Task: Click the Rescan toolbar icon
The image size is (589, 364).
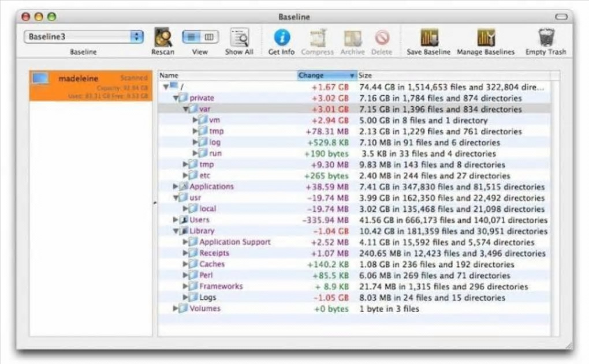Action: click(163, 37)
